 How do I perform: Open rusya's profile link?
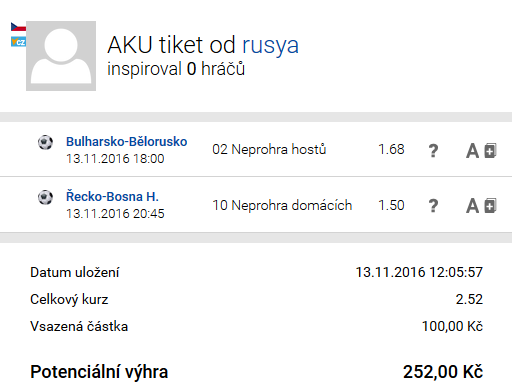(270, 45)
